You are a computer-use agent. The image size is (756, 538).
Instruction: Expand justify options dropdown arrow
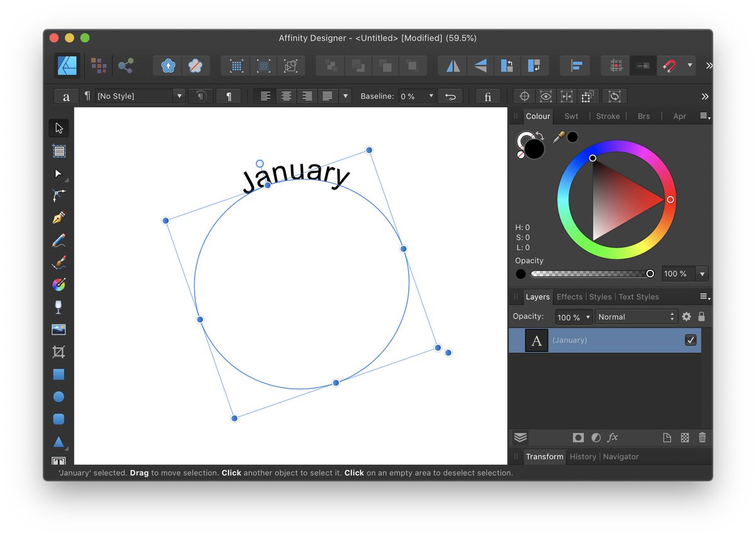345,96
